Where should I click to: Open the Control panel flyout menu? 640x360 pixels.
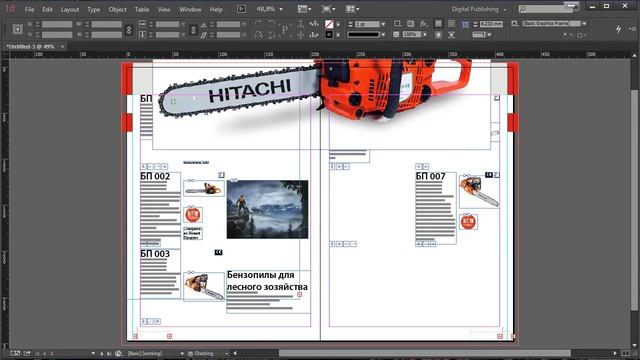632,29
